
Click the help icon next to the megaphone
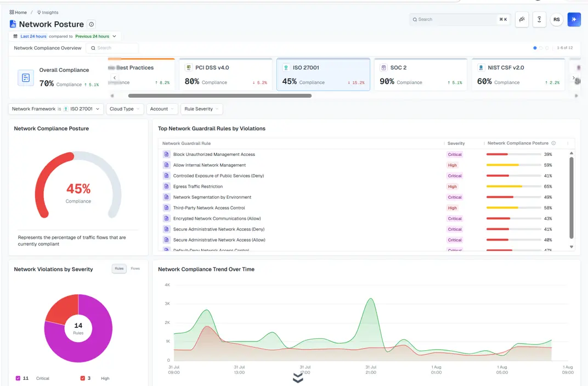pyautogui.click(x=539, y=20)
